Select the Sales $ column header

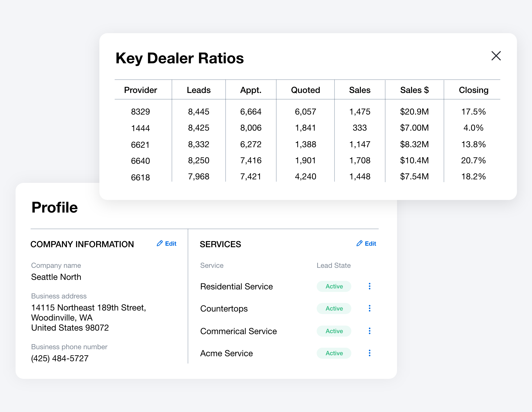[x=414, y=90]
